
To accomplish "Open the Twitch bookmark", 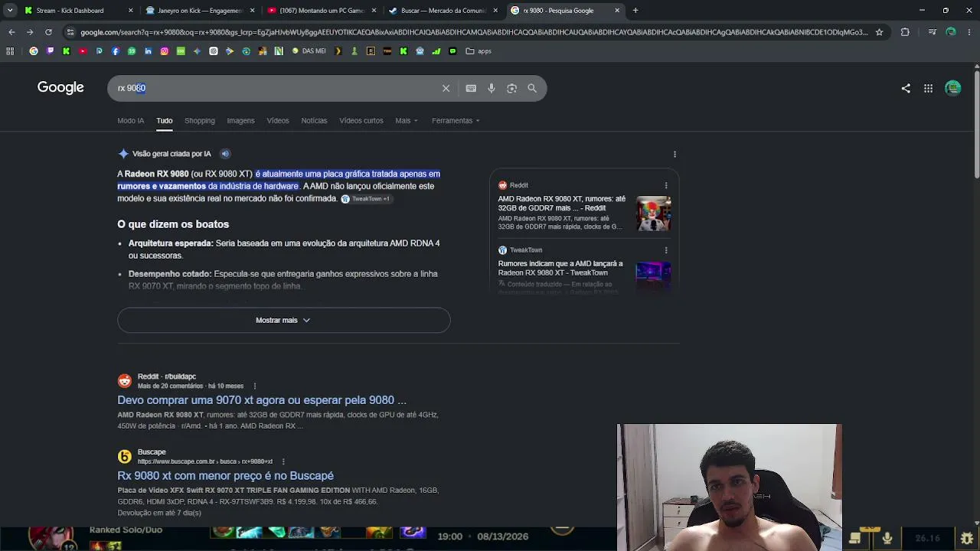I will tap(50, 51).
